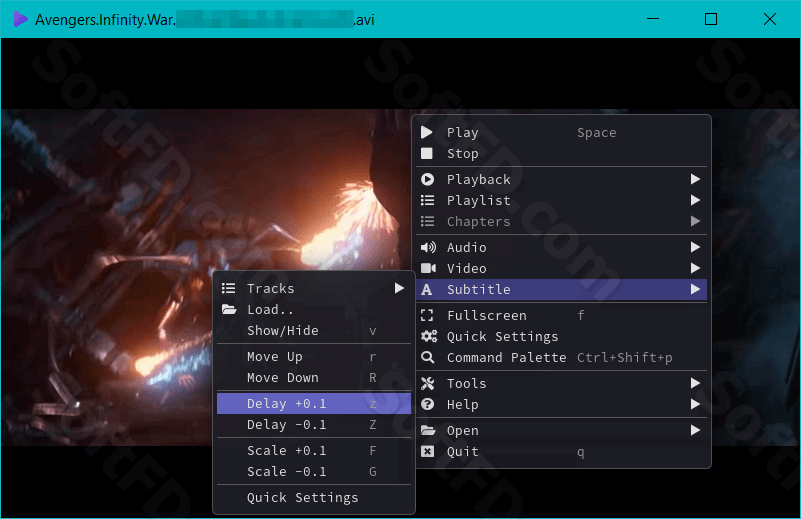The image size is (801, 519).
Task: Click the purple app icon in title bar
Action: [x=20, y=19]
